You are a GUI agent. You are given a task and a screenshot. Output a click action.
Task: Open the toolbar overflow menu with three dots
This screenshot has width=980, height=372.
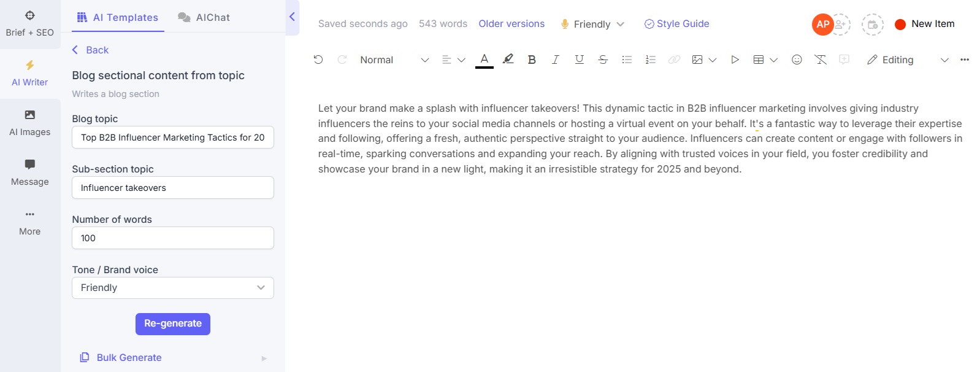pos(965,60)
